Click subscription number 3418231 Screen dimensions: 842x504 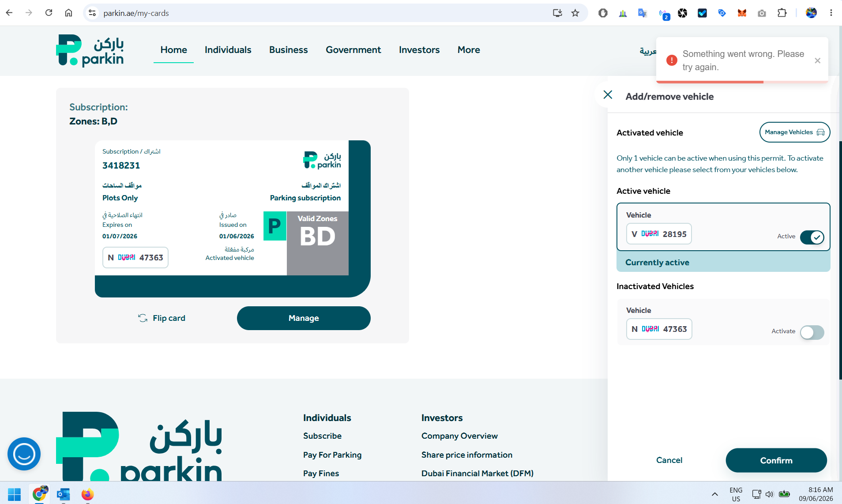[x=121, y=165]
